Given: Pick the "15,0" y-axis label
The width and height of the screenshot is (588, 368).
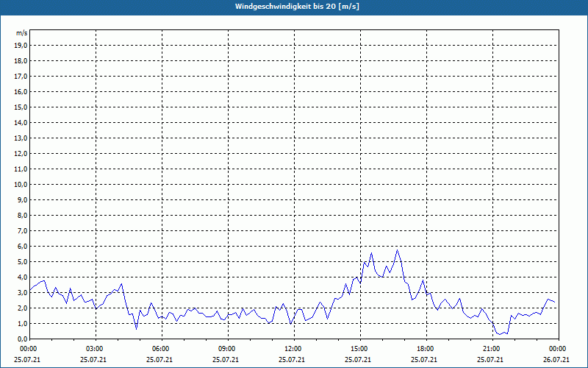Looking at the screenshot, I should coord(21,107).
